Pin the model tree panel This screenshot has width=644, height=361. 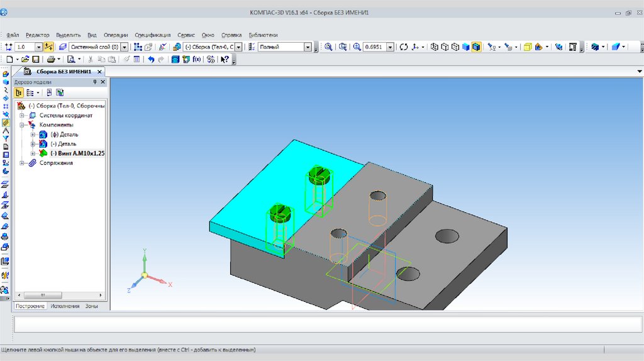[95, 82]
